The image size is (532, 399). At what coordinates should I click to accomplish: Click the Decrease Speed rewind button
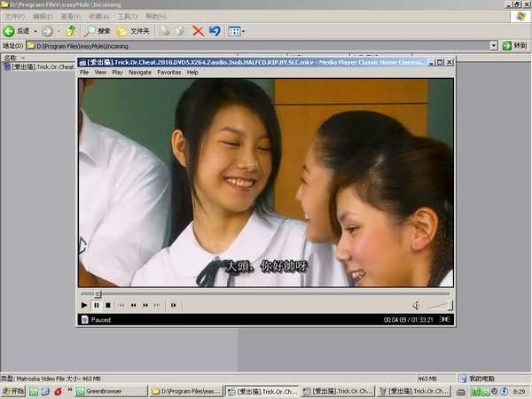click(133, 305)
